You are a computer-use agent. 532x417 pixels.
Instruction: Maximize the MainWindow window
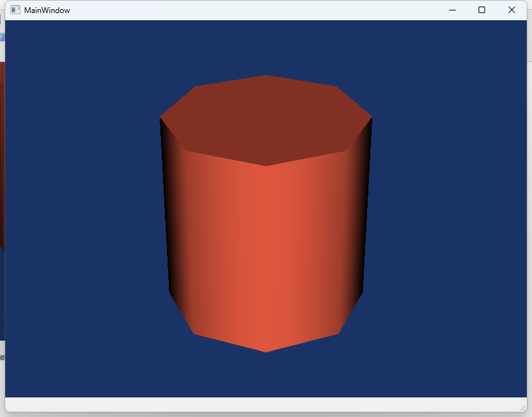click(x=482, y=10)
